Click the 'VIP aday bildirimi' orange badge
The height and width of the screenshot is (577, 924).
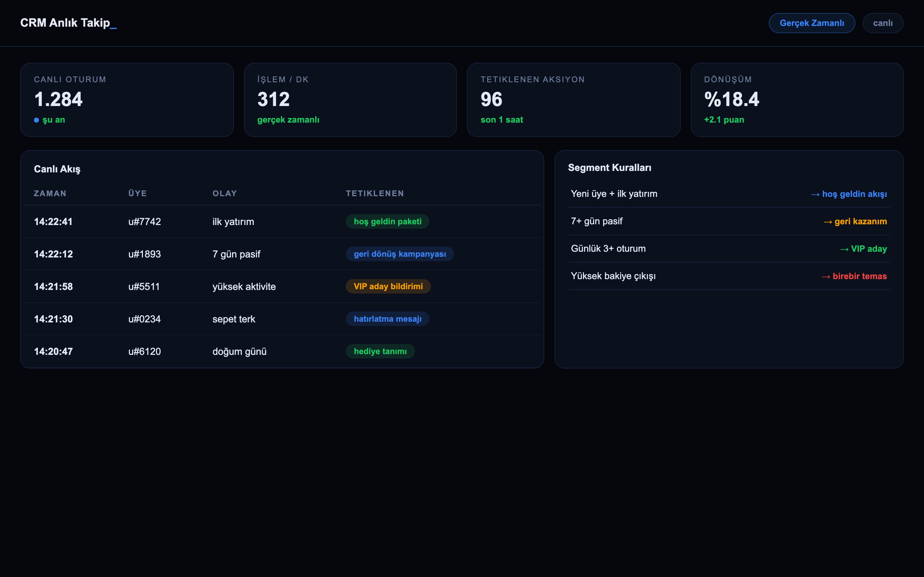click(x=388, y=286)
